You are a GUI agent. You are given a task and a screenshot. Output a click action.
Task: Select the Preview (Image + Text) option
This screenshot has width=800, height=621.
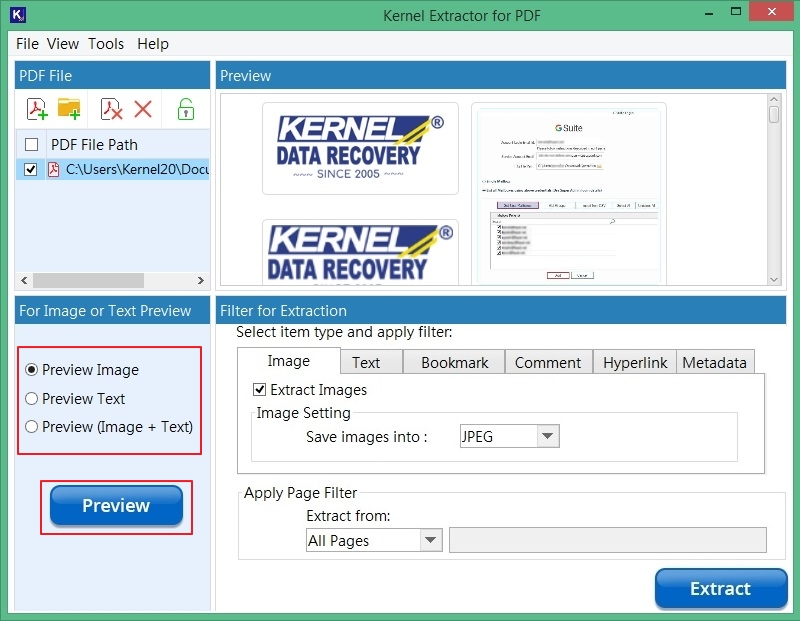[32, 427]
